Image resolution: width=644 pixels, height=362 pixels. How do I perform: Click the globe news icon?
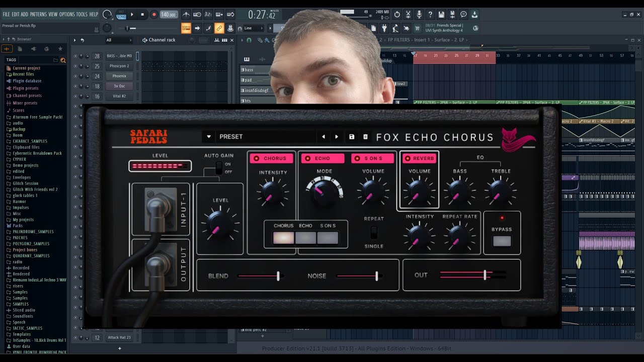pyautogui.click(x=475, y=28)
